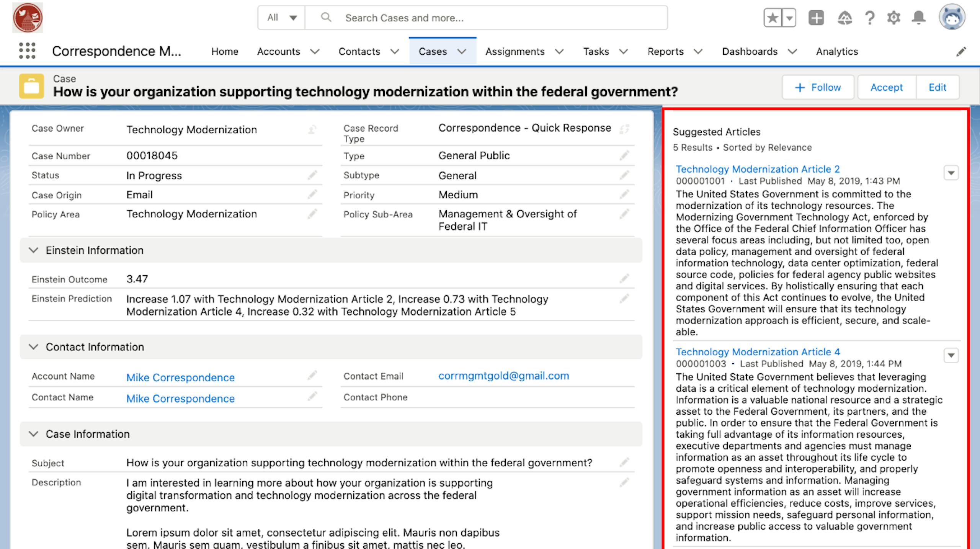Open the global actions plus icon

[816, 18]
